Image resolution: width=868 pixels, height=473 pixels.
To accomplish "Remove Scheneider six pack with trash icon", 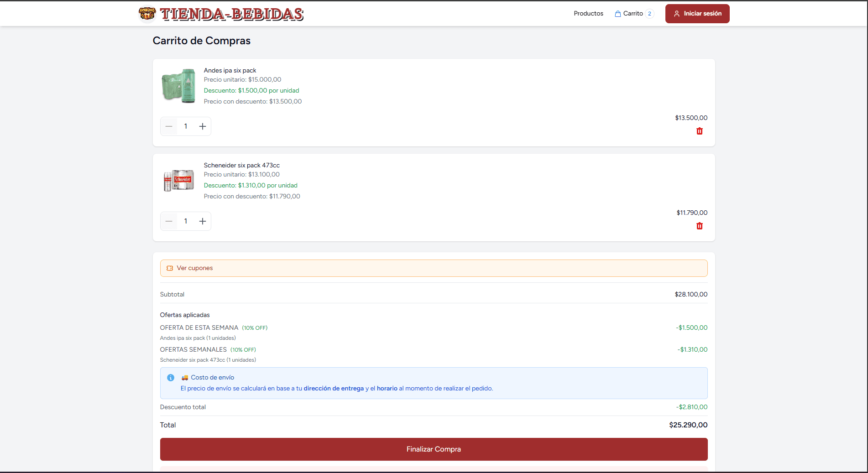I will (x=700, y=226).
